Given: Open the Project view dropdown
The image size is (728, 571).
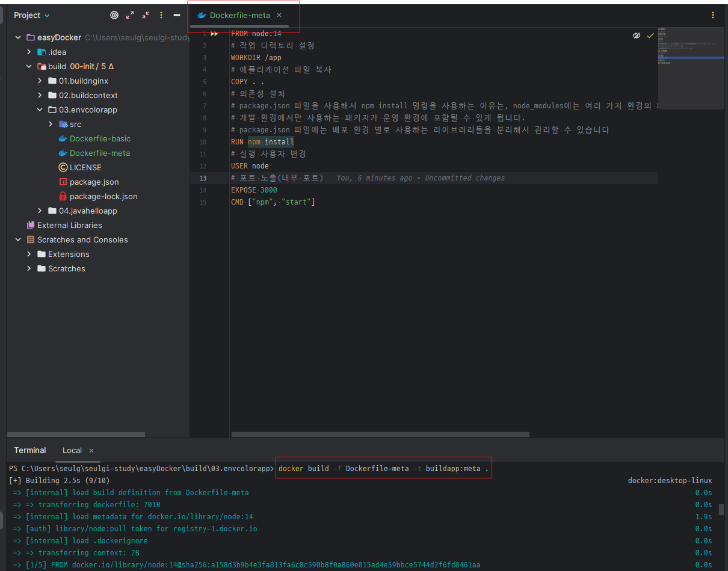Looking at the screenshot, I should tap(32, 15).
